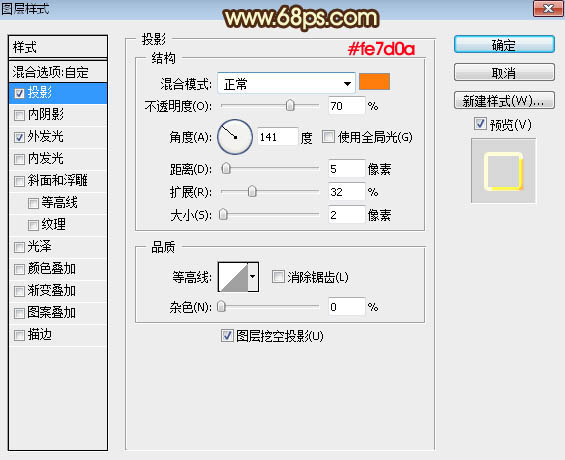Click the 距离 distance slider handle
Image resolution: width=565 pixels, height=460 pixels.
tap(226, 168)
